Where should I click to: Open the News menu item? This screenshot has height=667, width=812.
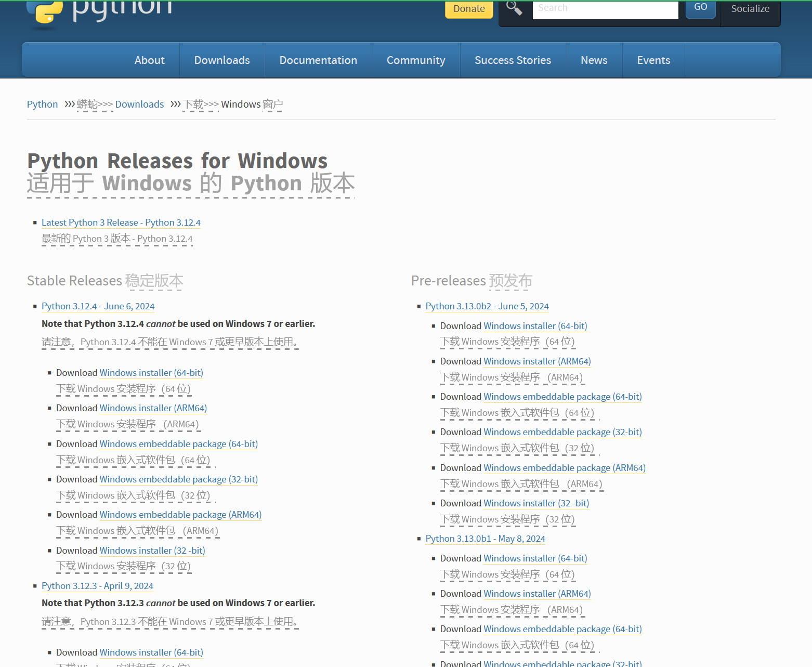click(x=594, y=60)
